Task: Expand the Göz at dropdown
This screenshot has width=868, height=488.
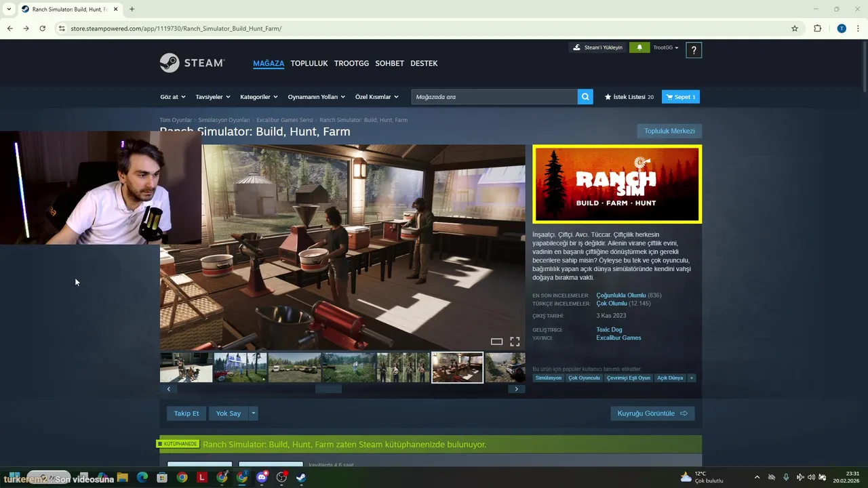Action: (173, 97)
